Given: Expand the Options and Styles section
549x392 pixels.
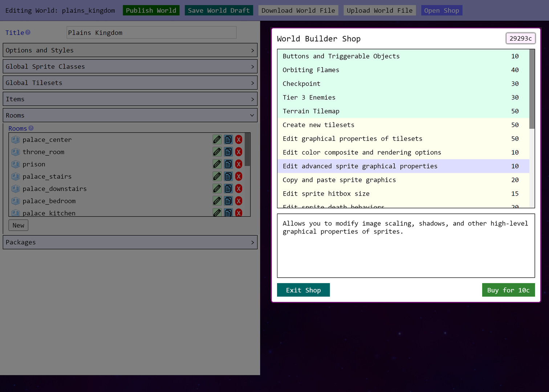Looking at the screenshot, I should tap(130, 50).
